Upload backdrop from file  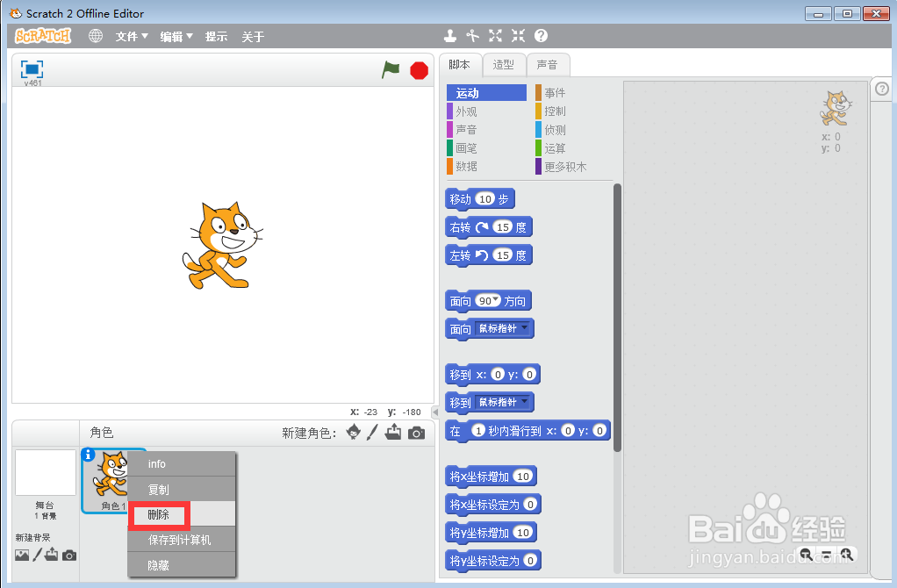pos(52,555)
